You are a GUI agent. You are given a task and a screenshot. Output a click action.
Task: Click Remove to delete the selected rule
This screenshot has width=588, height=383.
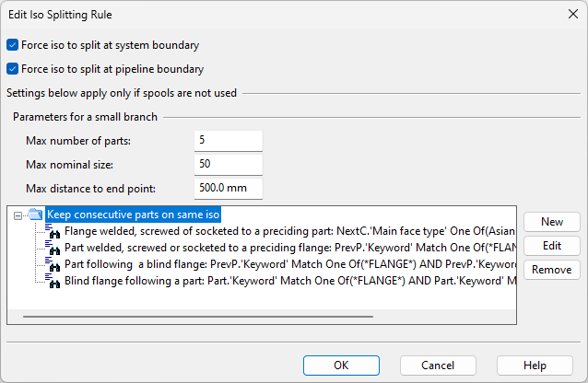(x=551, y=270)
